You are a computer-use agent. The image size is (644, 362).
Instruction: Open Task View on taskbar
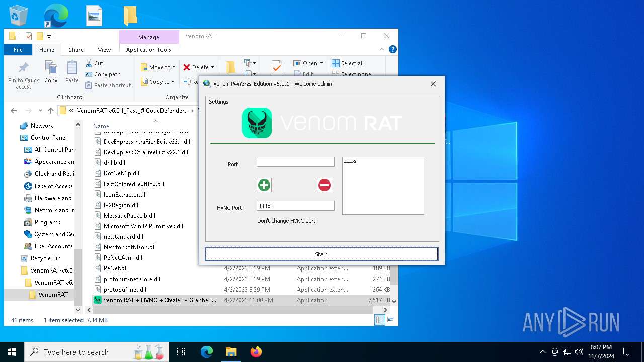tap(181, 352)
